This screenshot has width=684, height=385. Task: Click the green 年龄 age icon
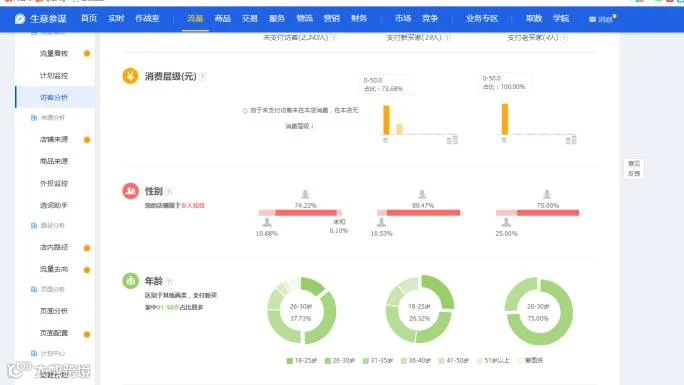pos(130,281)
